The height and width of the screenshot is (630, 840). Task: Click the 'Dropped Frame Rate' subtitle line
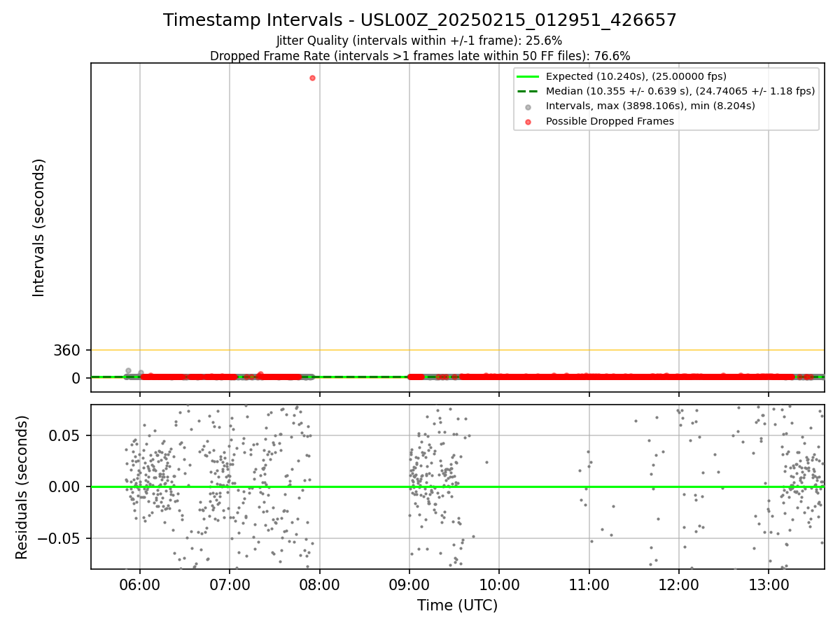pos(420,56)
